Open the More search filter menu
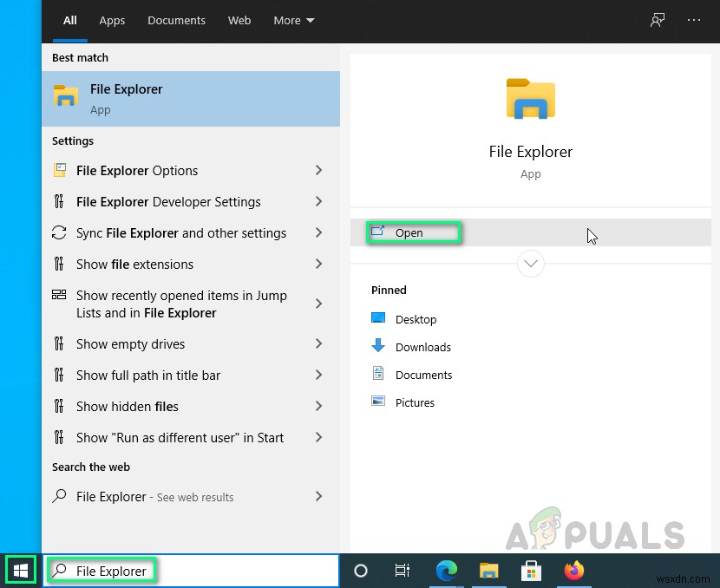The image size is (720, 588). coord(292,20)
